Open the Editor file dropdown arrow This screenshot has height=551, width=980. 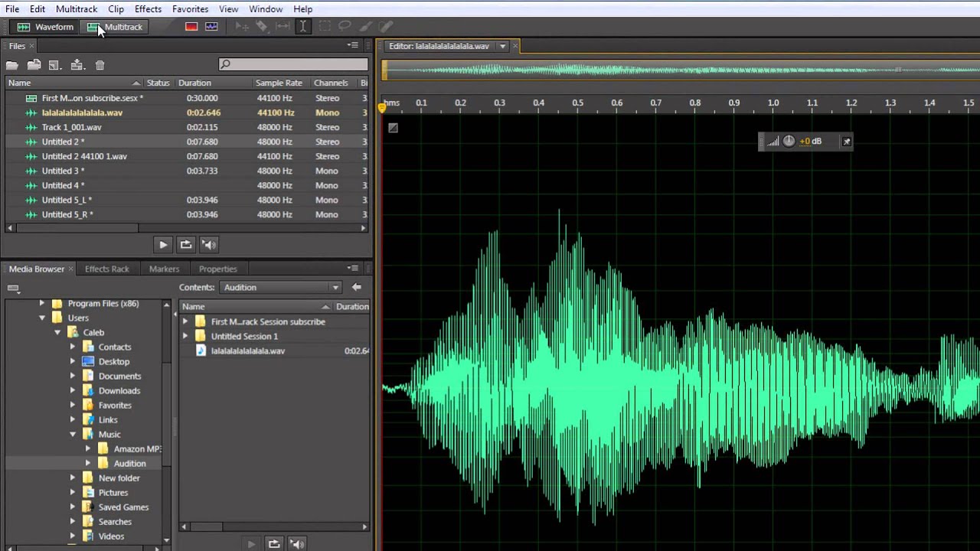[502, 47]
